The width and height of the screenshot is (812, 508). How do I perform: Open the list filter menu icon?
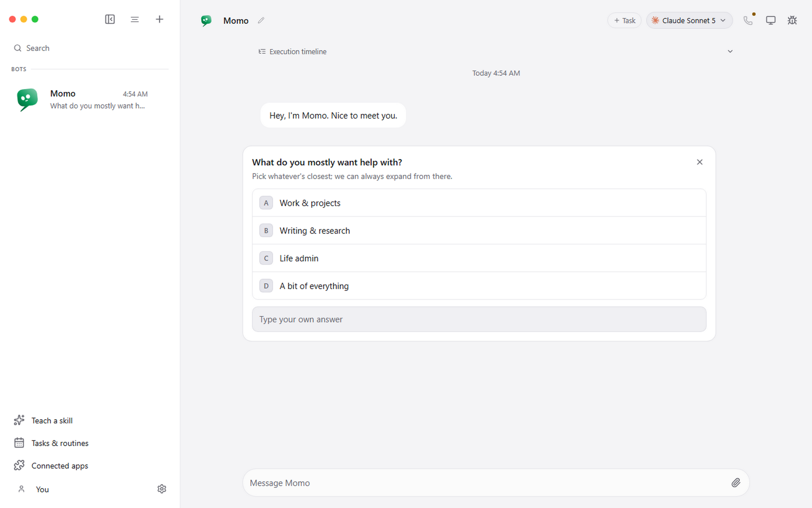tap(134, 19)
